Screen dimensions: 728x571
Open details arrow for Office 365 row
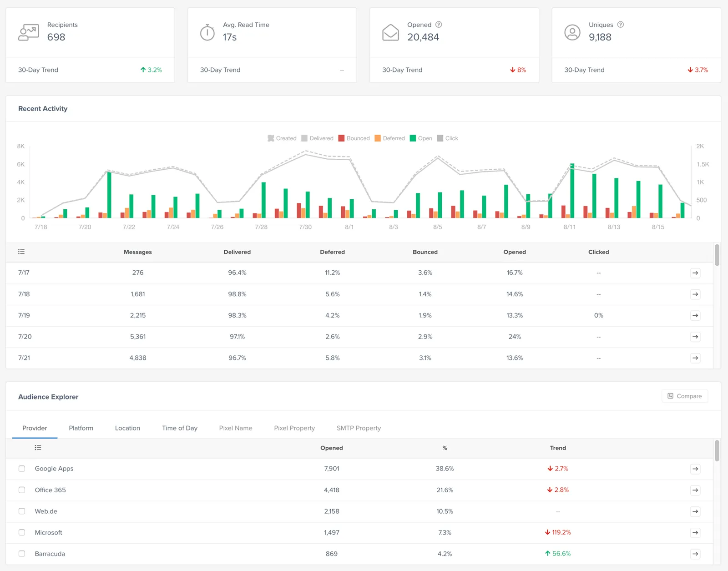695,490
